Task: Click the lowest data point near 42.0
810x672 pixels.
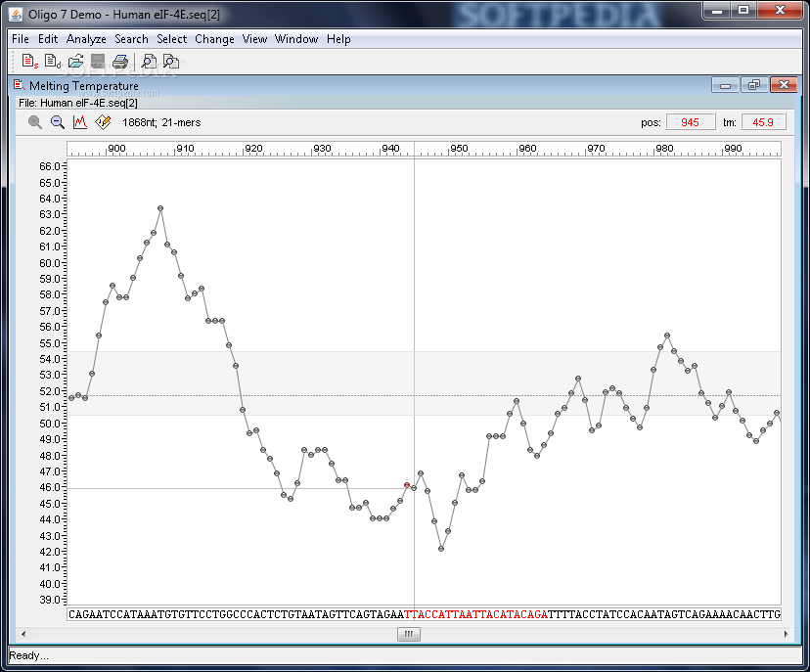Action: (441, 549)
